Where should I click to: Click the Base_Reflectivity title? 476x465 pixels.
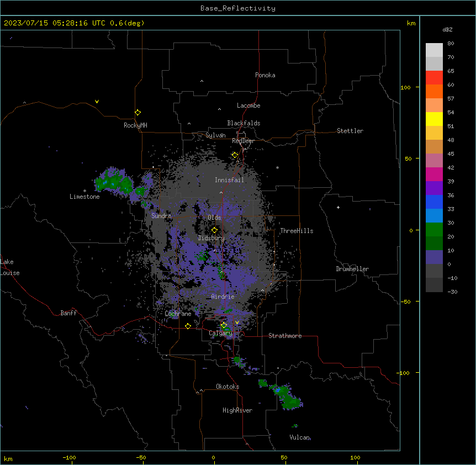click(238, 8)
